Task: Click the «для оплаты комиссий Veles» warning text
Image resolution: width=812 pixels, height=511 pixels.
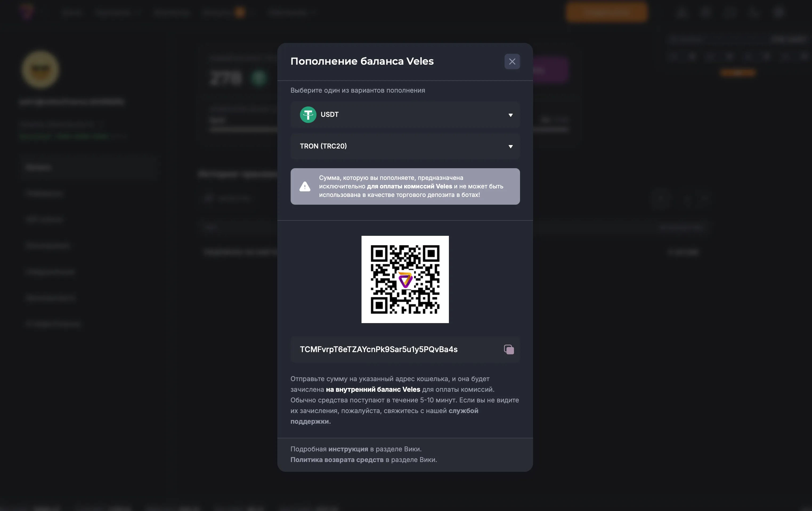Action: pos(409,186)
